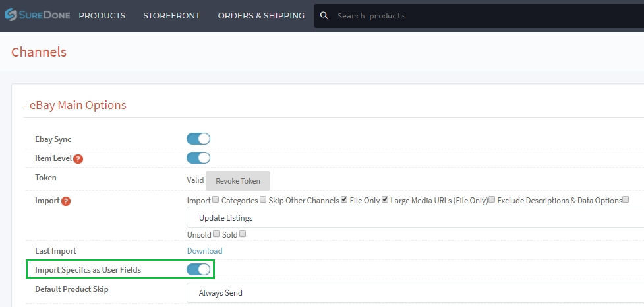This screenshot has width=644, height=307.
Task: Open the STOREFRONT menu
Action: pos(171,16)
